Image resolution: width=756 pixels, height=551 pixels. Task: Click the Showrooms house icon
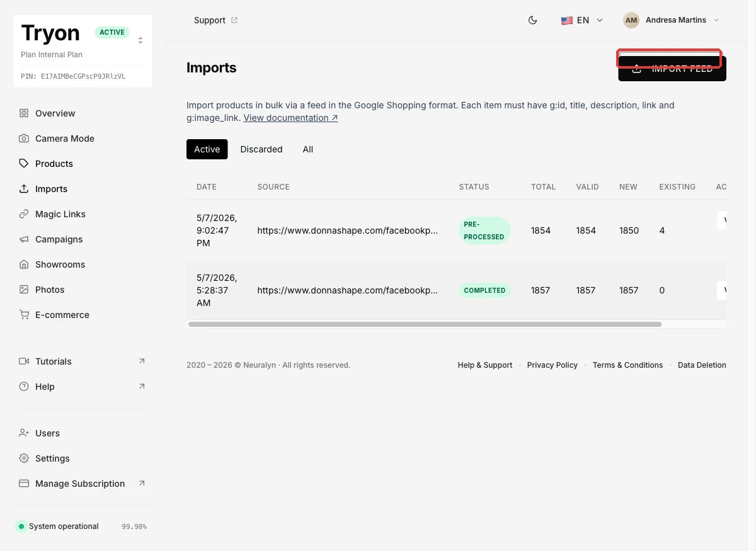point(24,264)
